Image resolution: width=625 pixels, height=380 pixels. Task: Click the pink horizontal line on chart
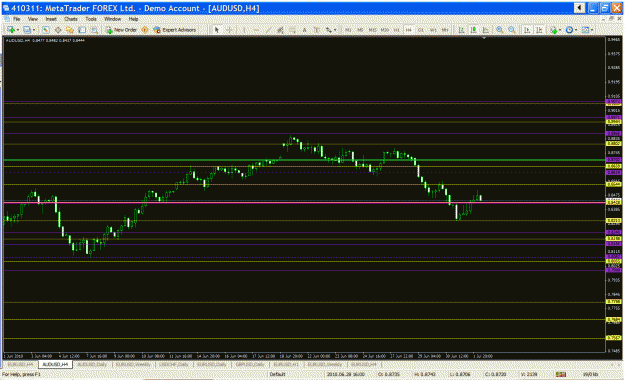(304, 203)
